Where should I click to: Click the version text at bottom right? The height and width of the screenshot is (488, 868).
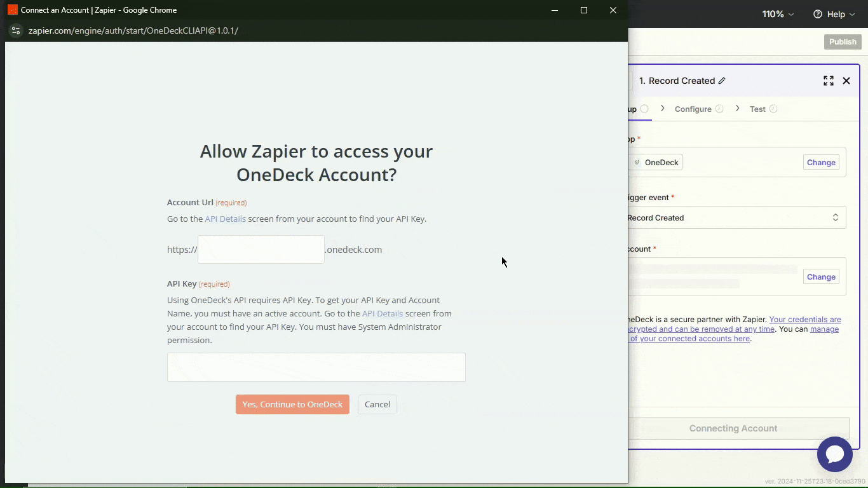click(815, 481)
